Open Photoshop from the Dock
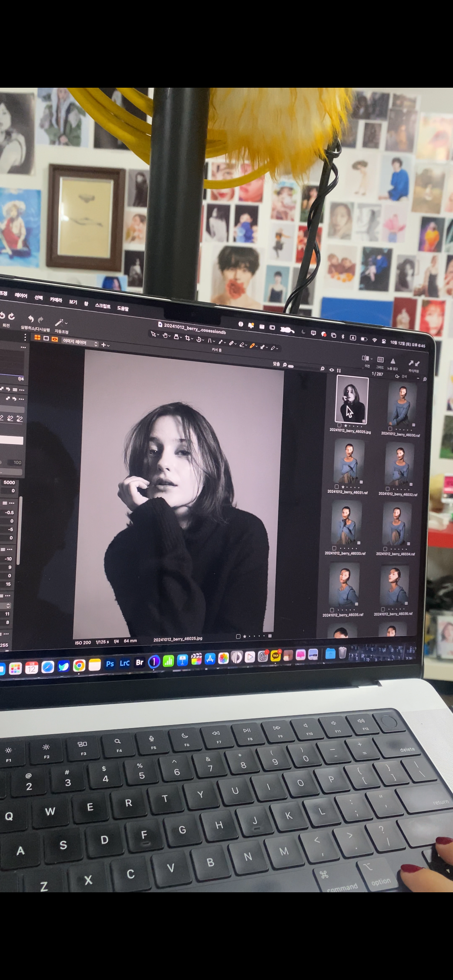This screenshot has width=453, height=980. coord(110,664)
